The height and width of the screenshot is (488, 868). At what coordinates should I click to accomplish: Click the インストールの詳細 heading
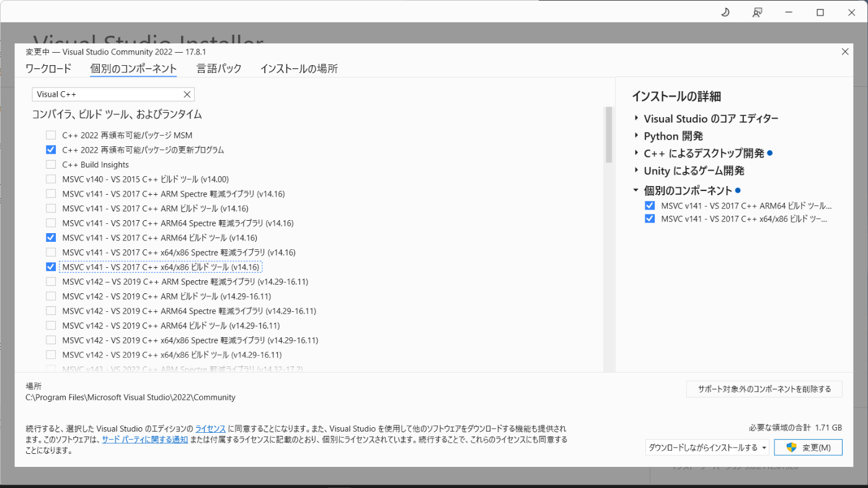click(x=676, y=96)
